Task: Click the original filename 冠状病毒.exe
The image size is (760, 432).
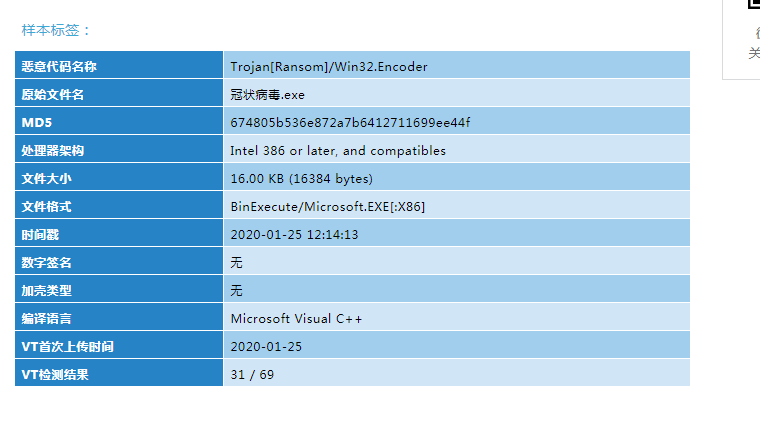Action: point(268,95)
